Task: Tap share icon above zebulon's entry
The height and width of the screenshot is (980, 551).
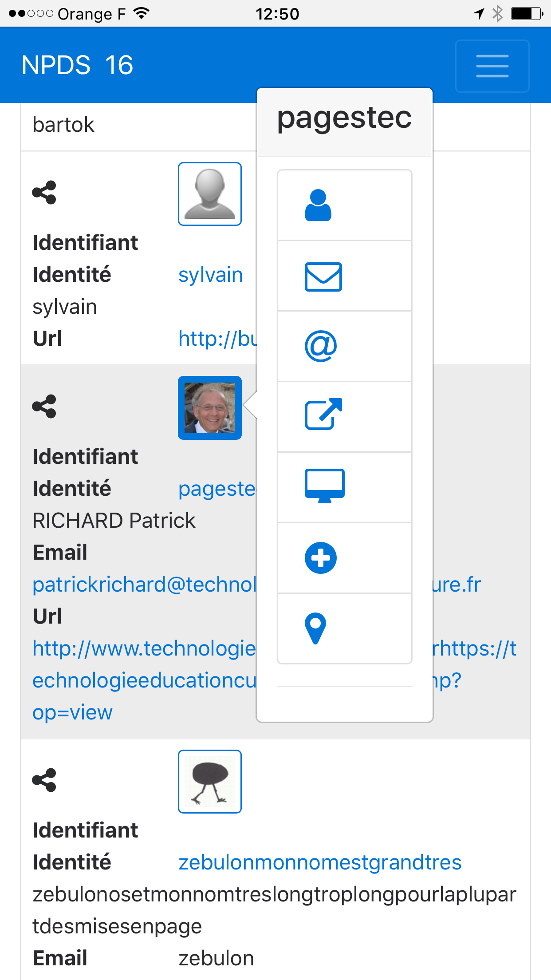Action: [x=44, y=780]
